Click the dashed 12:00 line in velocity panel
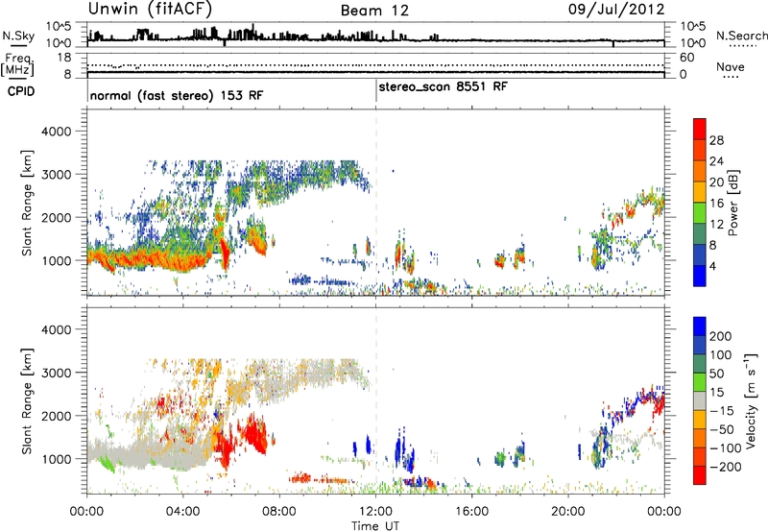 [376, 400]
